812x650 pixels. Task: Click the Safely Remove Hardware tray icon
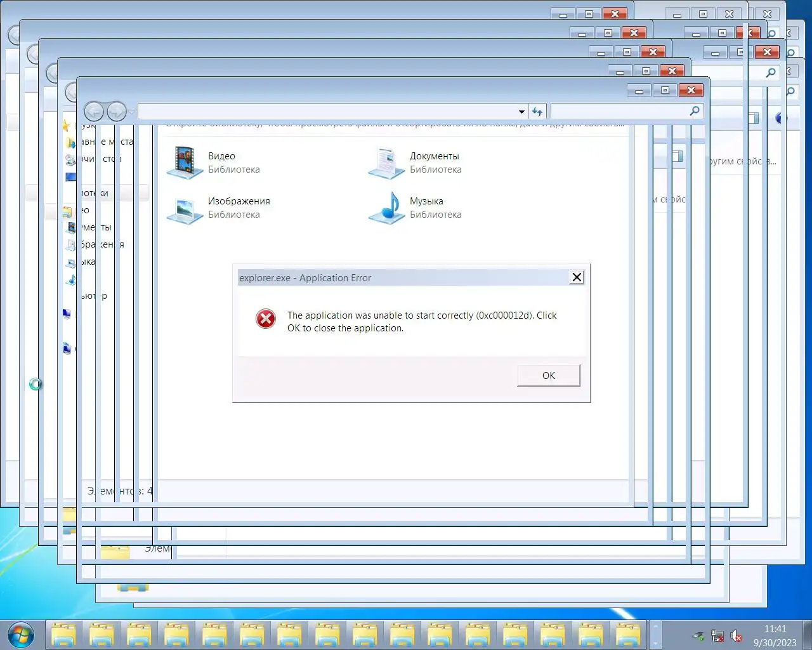(x=698, y=635)
